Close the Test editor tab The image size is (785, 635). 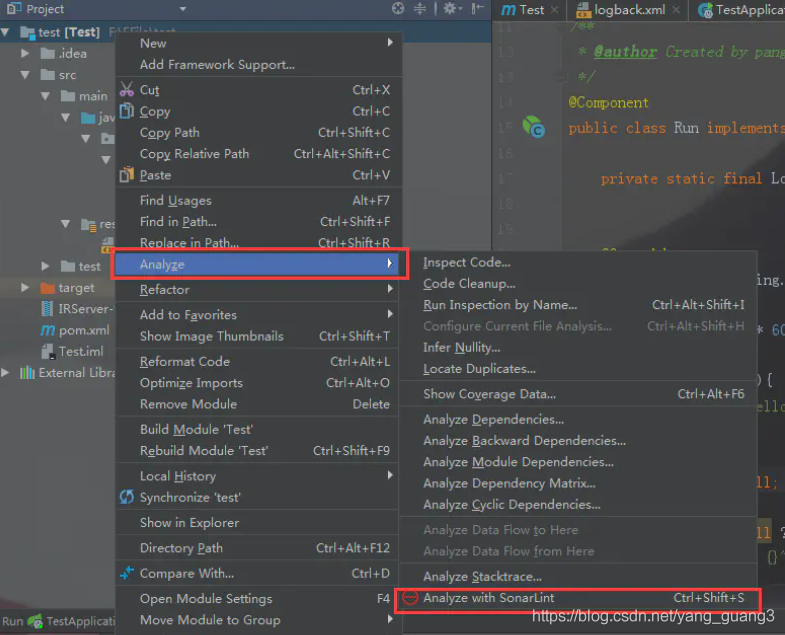coord(555,10)
